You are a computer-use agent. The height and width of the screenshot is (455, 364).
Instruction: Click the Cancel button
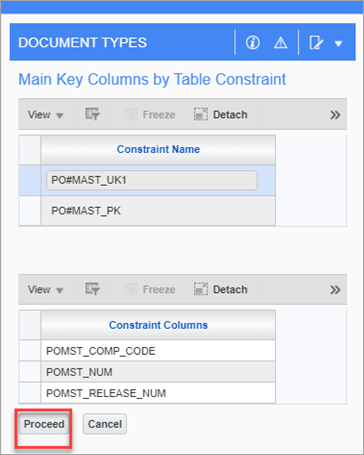105,424
